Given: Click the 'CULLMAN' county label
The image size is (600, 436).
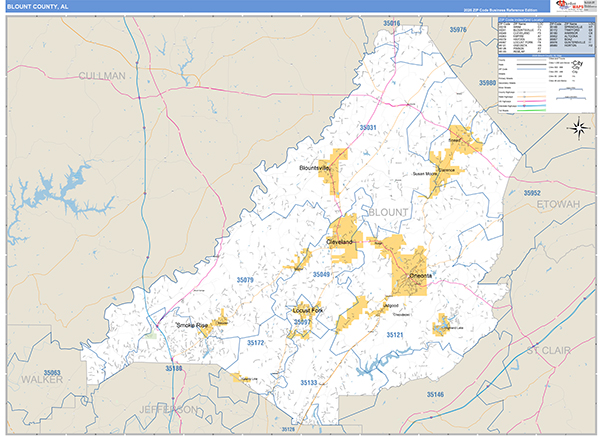Looking at the screenshot, I should 102,76.
